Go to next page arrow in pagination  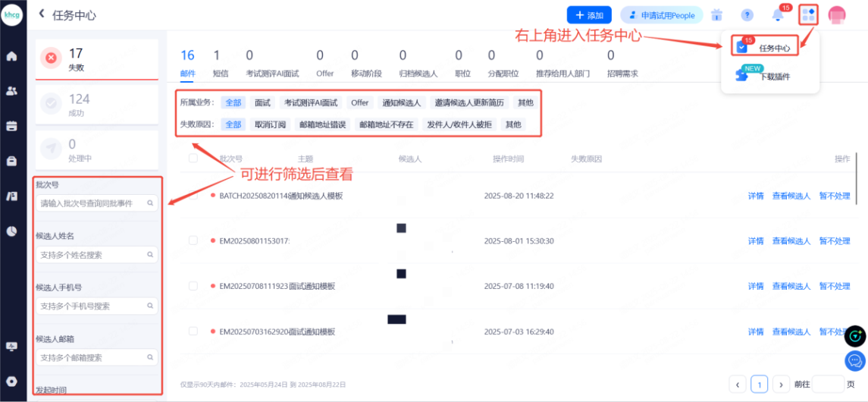coord(781,384)
